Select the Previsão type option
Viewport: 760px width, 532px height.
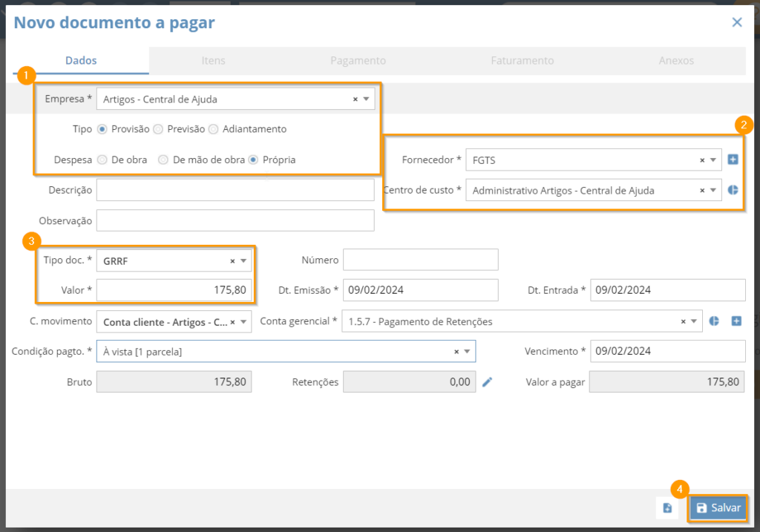click(158, 129)
